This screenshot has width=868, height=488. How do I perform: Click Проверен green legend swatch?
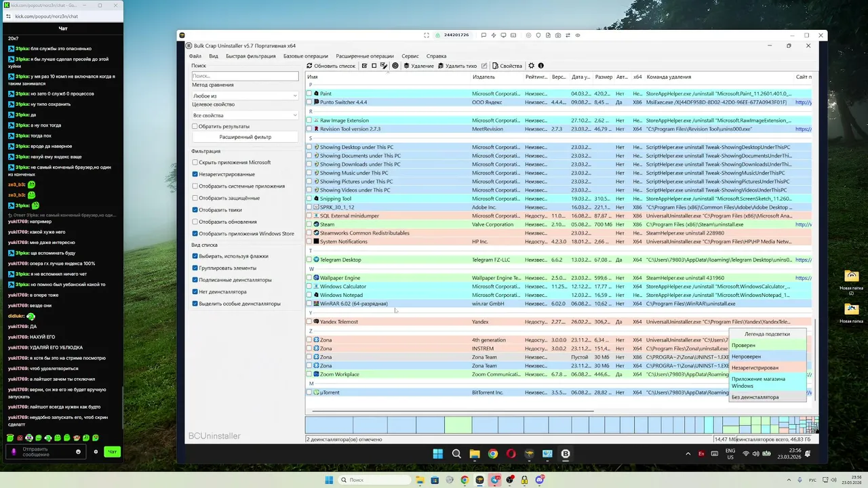coord(768,346)
